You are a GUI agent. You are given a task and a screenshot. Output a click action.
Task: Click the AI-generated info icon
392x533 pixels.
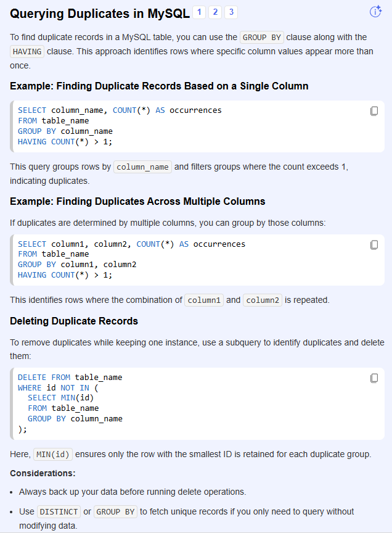[x=375, y=12]
